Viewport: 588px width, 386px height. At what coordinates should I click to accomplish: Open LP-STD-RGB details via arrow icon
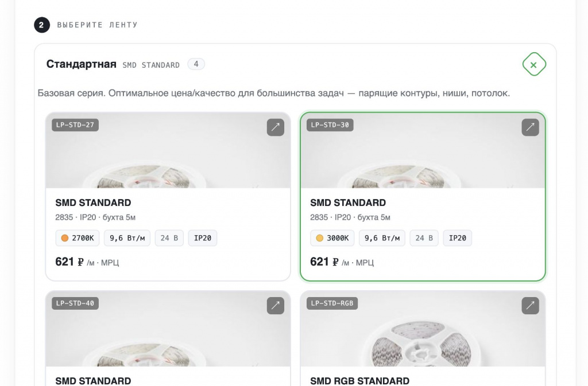point(530,306)
